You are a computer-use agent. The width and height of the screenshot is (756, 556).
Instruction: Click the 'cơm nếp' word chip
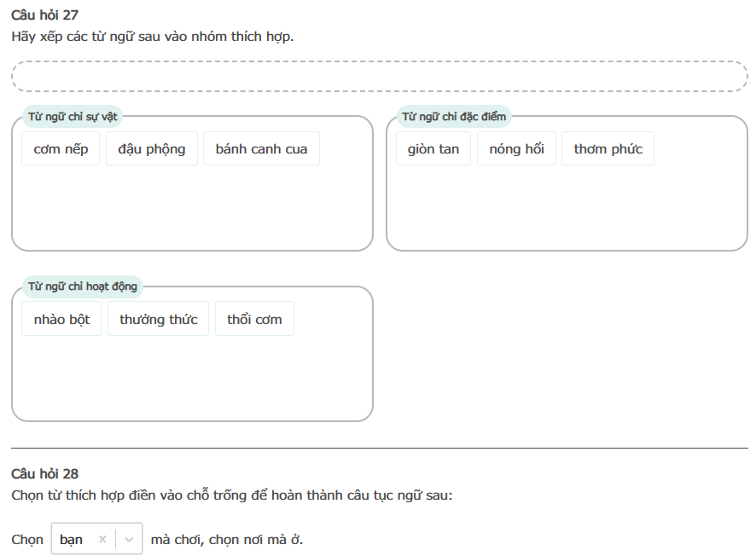pyautogui.click(x=61, y=148)
